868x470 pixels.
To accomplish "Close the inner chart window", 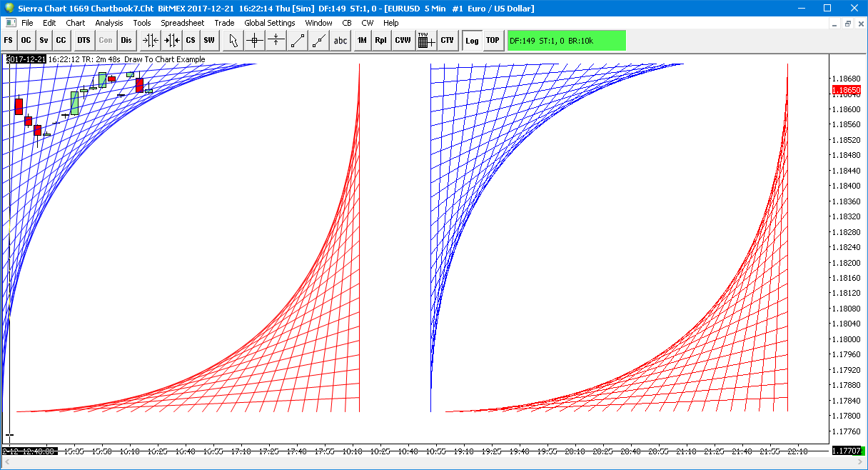I will tap(861, 23).
